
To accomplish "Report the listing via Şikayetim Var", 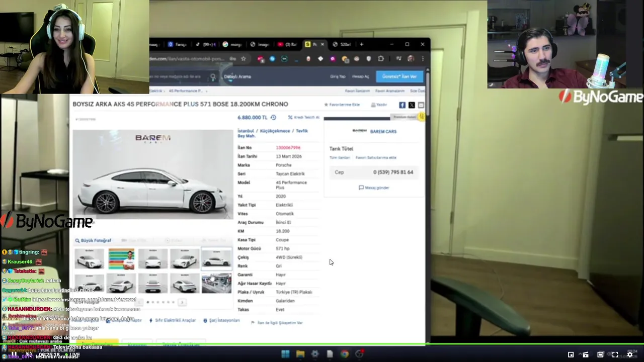I will [x=277, y=323].
